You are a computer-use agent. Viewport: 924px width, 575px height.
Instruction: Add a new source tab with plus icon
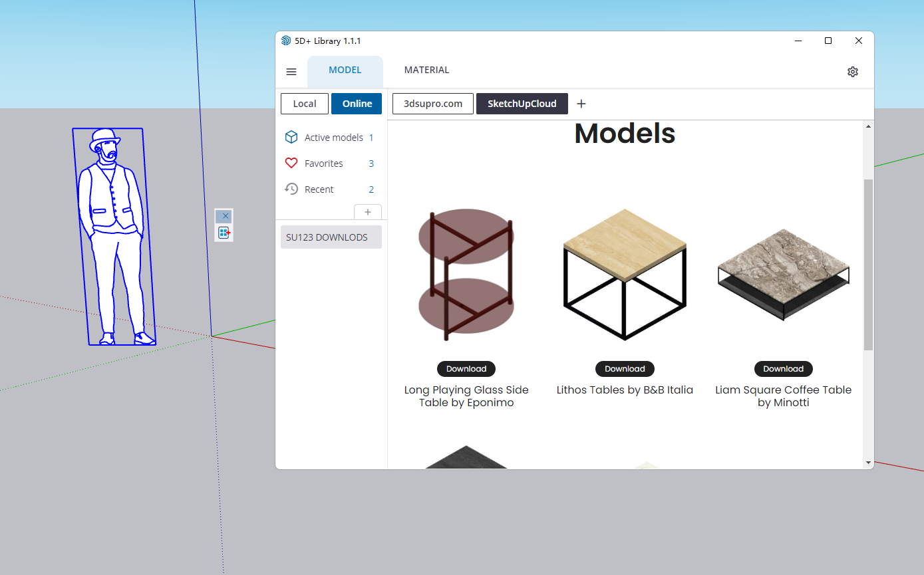click(581, 104)
